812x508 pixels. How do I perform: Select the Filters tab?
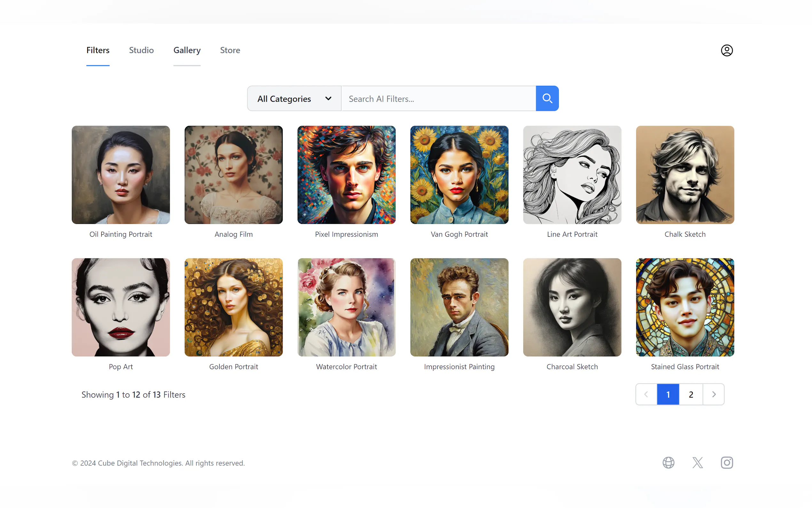click(x=98, y=50)
